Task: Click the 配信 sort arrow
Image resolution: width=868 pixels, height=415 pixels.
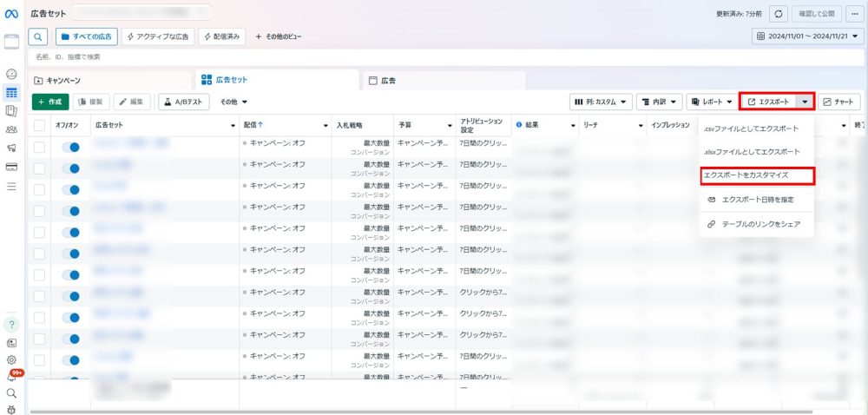Action: [x=260, y=125]
